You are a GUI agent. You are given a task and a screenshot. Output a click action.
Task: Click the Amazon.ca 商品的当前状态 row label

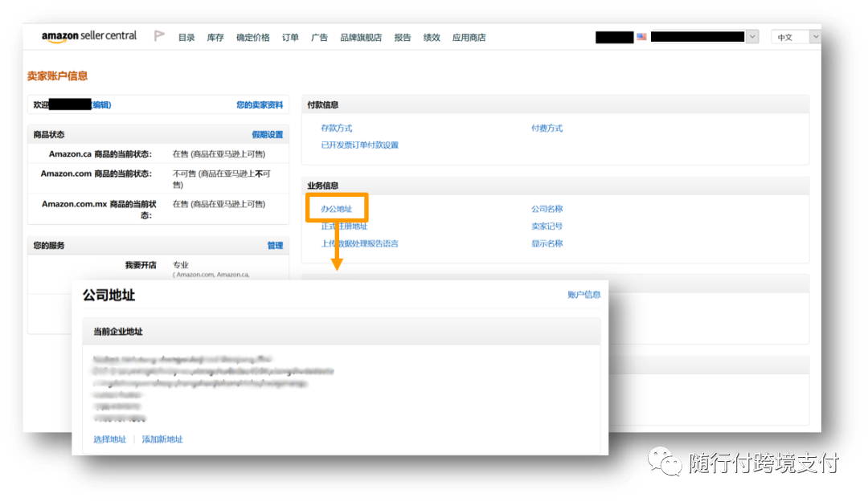pos(100,154)
